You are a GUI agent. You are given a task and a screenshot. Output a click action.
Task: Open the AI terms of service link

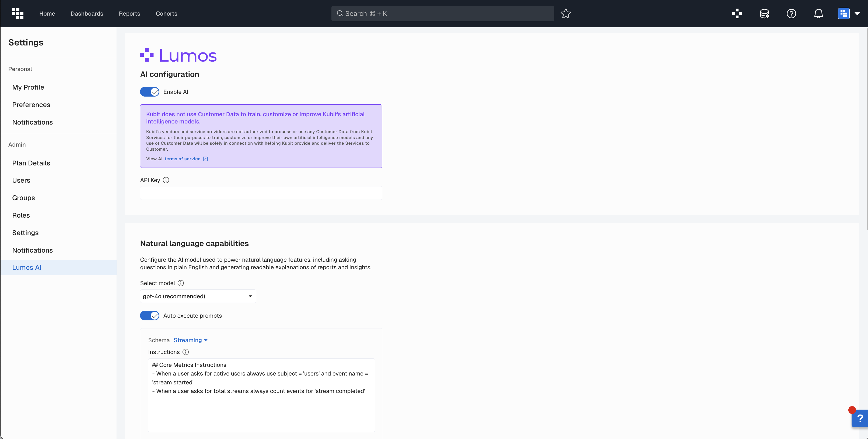[x=182, y=159]
